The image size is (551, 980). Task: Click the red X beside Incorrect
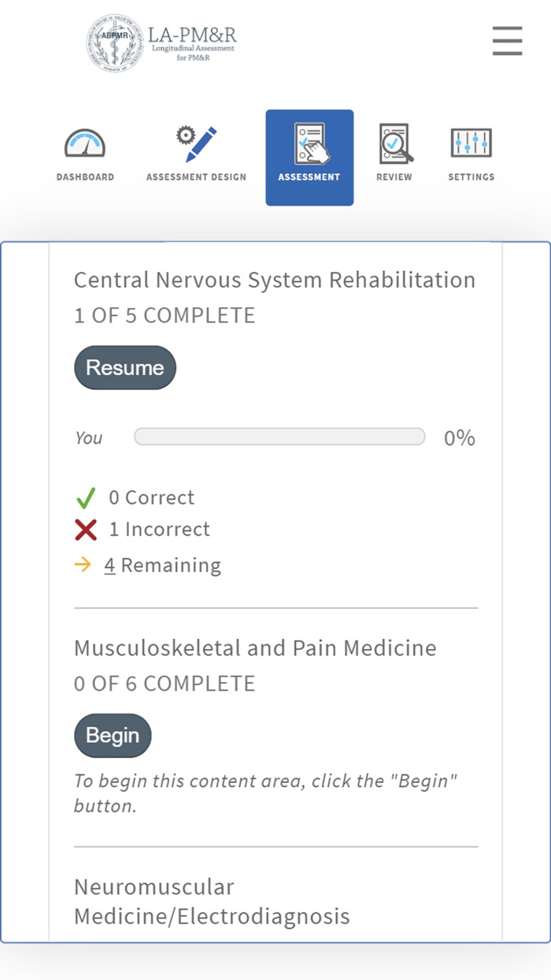[x=86, y=530]
